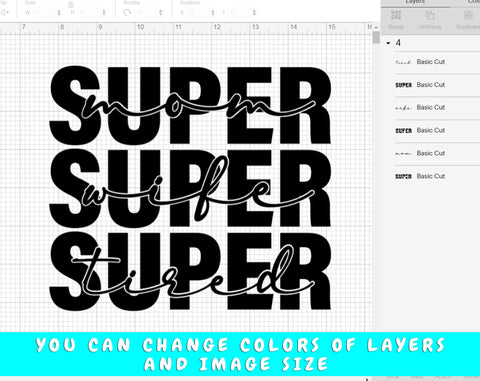This screenshot has width=480, height=381.
Task: Click the Group icon in Layers panel
Action: coord(396,15)
